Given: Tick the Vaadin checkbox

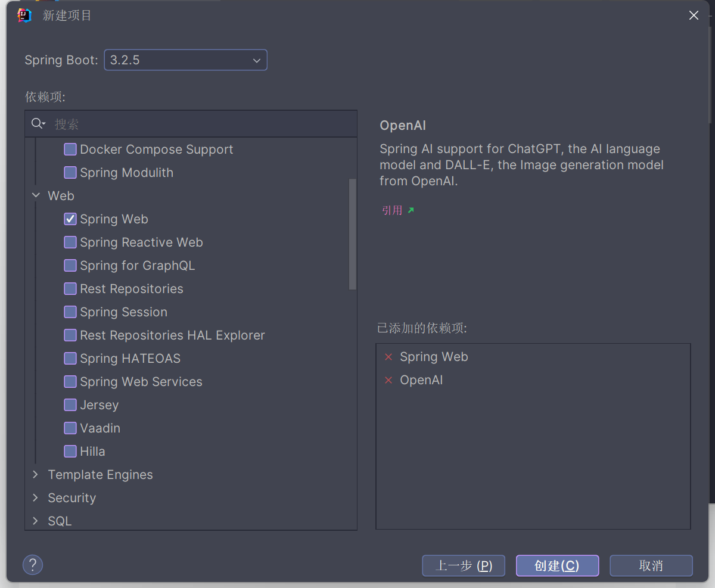Looking at the screenshot, I should pyautogui.click(x=70, y=428).
